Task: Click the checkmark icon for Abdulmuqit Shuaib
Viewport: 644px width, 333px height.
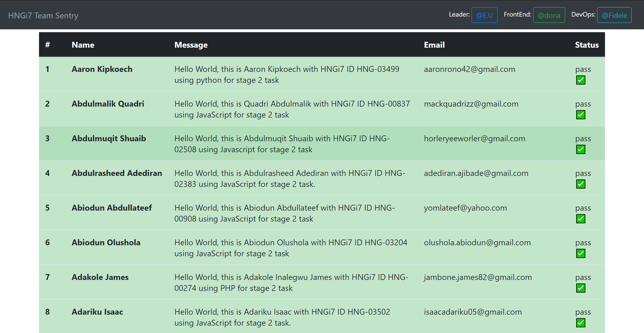Action: click(x=581, y=149)
